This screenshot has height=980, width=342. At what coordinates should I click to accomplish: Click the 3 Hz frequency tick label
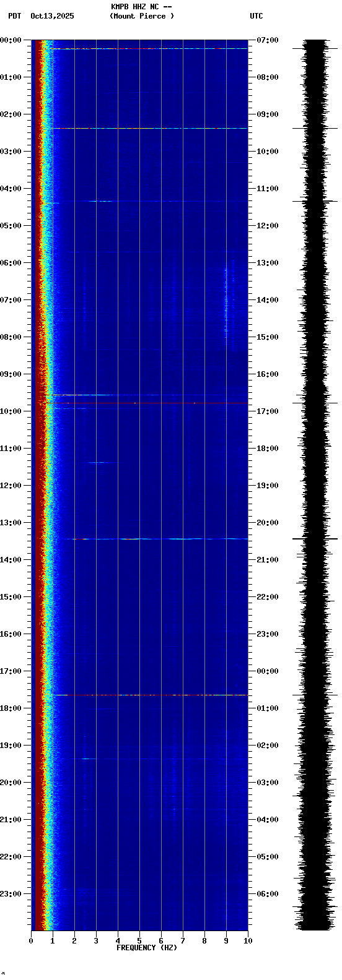[x=96, y=941]
